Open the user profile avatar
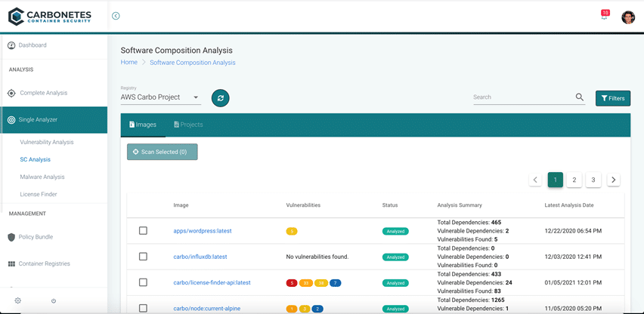 (627, 17)
